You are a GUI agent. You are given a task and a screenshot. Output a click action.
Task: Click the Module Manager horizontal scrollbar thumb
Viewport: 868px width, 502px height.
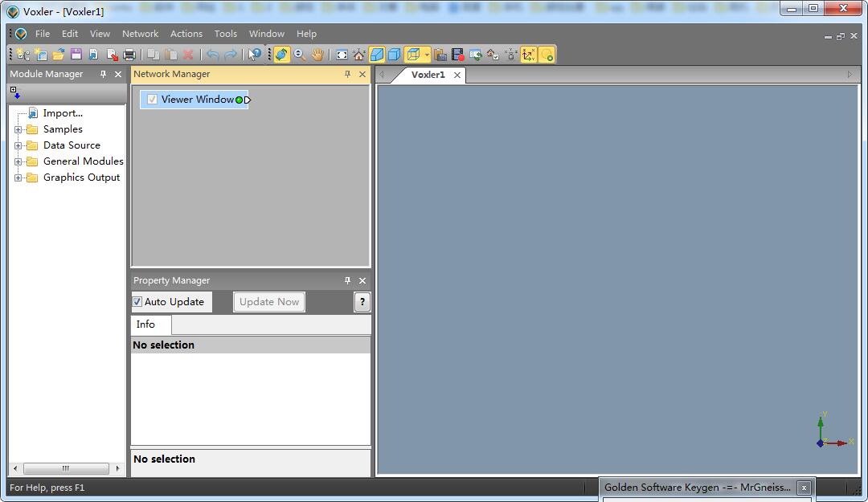click(66, 468)
